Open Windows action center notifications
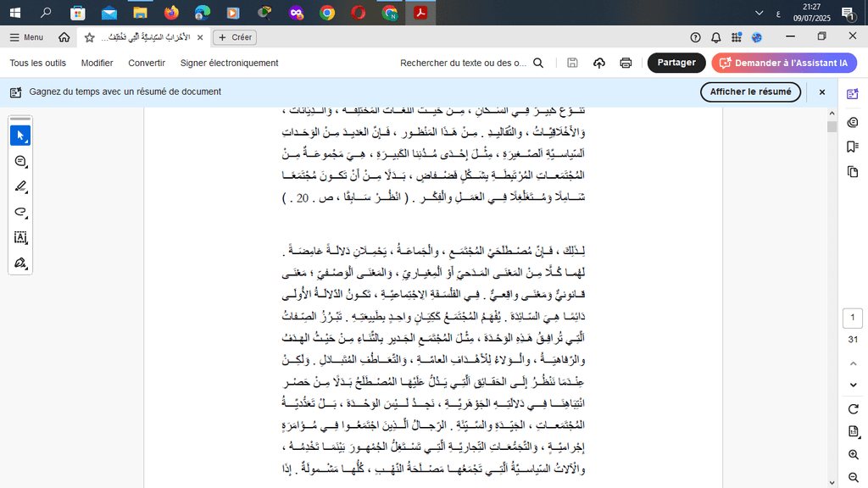Screen dimensions: 868x488 tap(848, 12)
